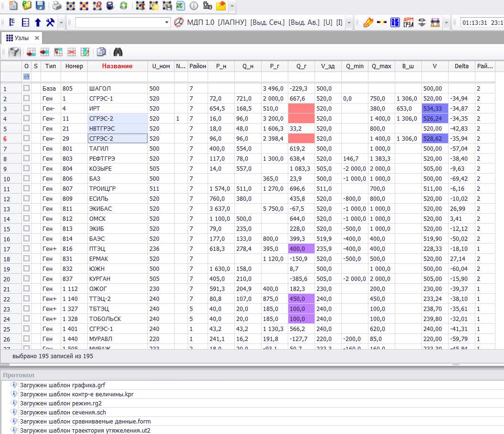The width and height of the screenshot is (504, 434).
Task: Tick the checkbox in the ПТЭЦ row
Action: pyautogui.click(x=26, y=248)
